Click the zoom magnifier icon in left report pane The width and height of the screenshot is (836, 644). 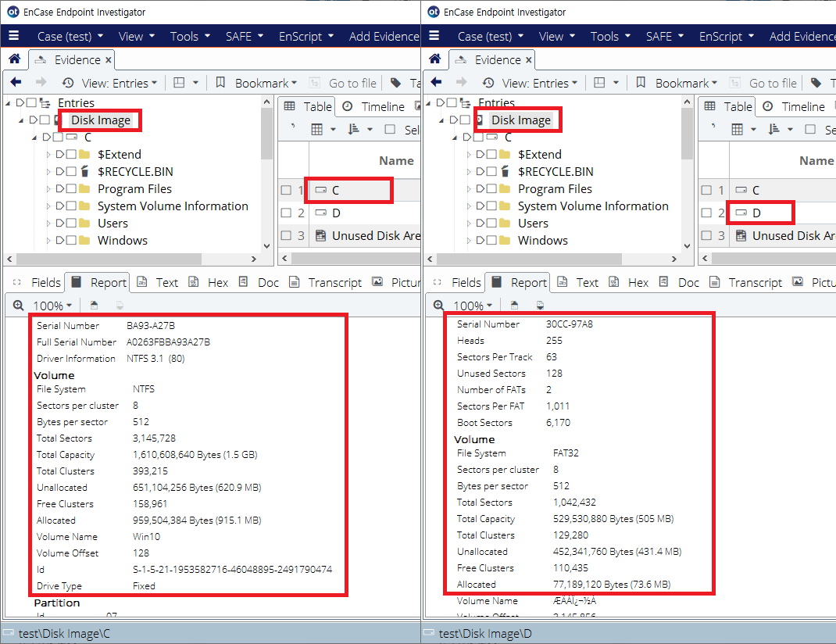pos(22,306)
